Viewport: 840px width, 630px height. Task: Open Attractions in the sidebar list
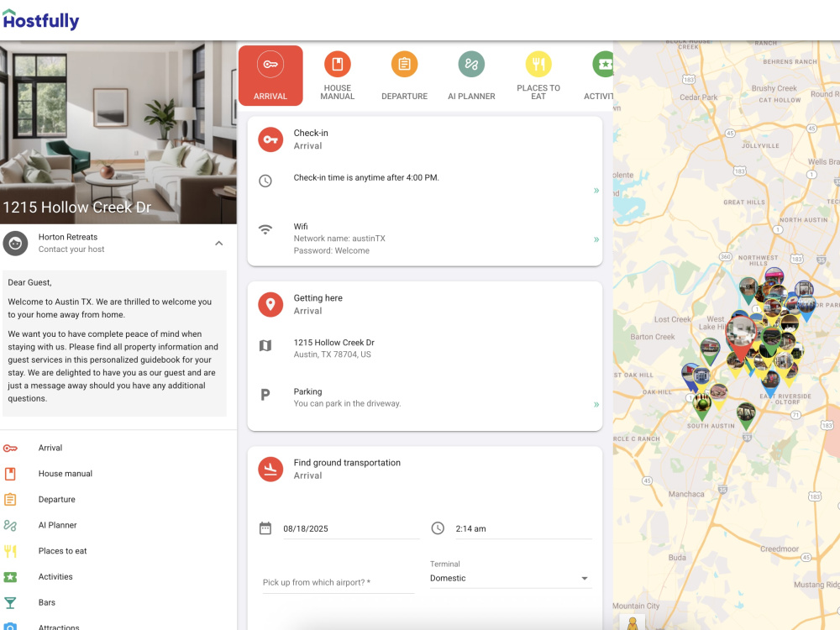click(x=59, y=627)
